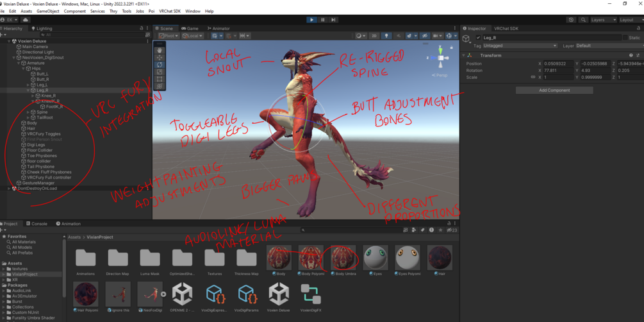The width and height of the screenshot is (644, 322).
Task: Open the Undo History icon
Action: click(x=572, y=20)
